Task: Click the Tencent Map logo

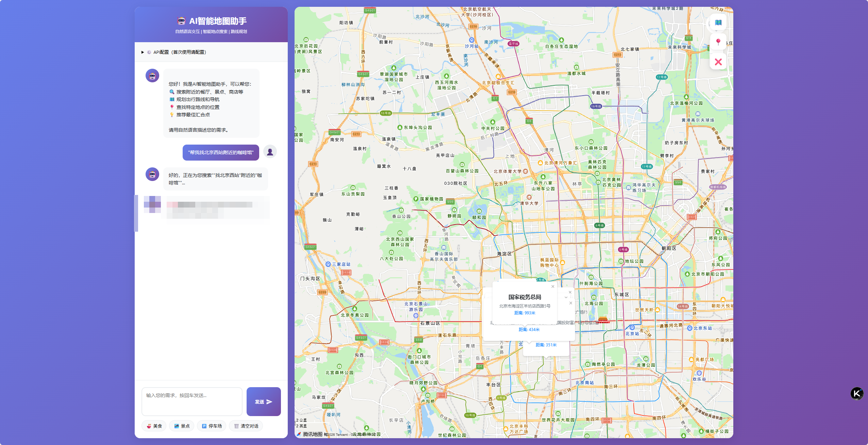Action: coord(309,434)
